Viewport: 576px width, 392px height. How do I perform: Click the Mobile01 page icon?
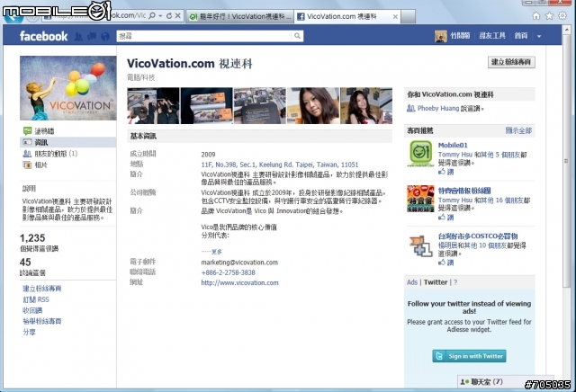[x=420, y=154]
